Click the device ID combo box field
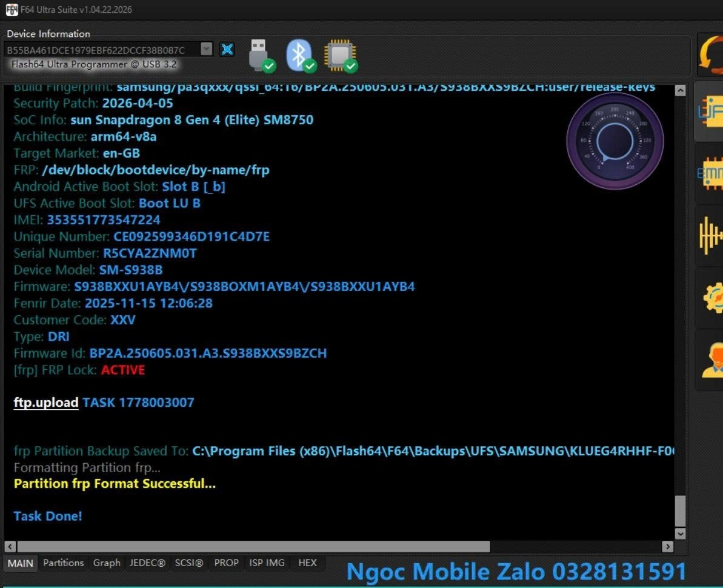The image size is (723, 588). 108,49
